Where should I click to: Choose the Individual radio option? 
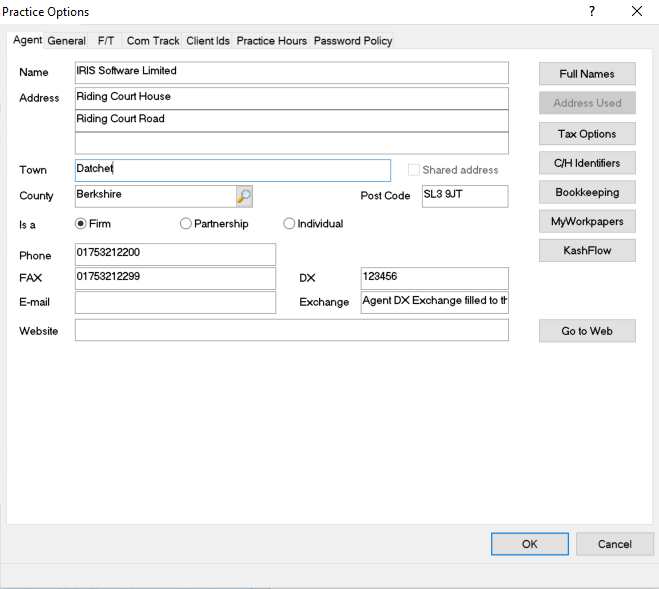tap(289, 224)
